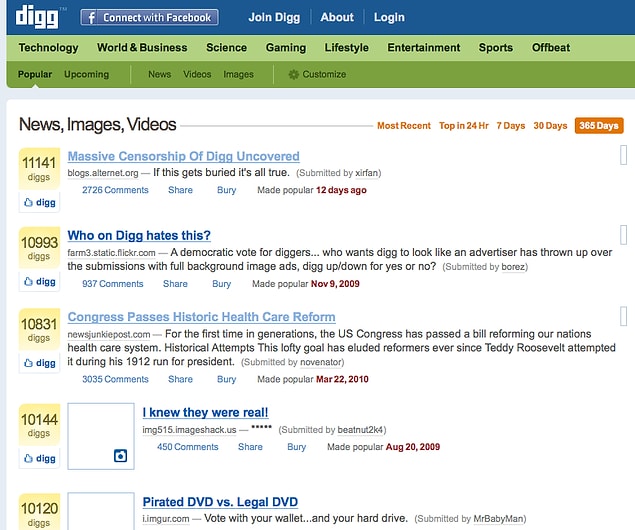Screen dimensions: 635x530
Task: Open submitter borez's profile
Action: point(514,267)
